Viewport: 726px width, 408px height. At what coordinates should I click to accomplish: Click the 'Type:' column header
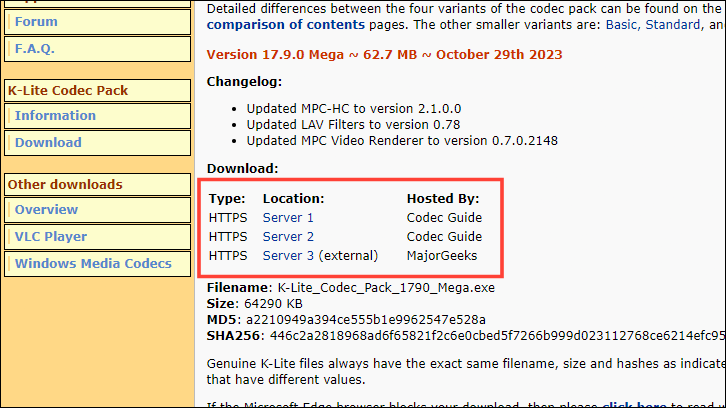[x=227, y=199]
